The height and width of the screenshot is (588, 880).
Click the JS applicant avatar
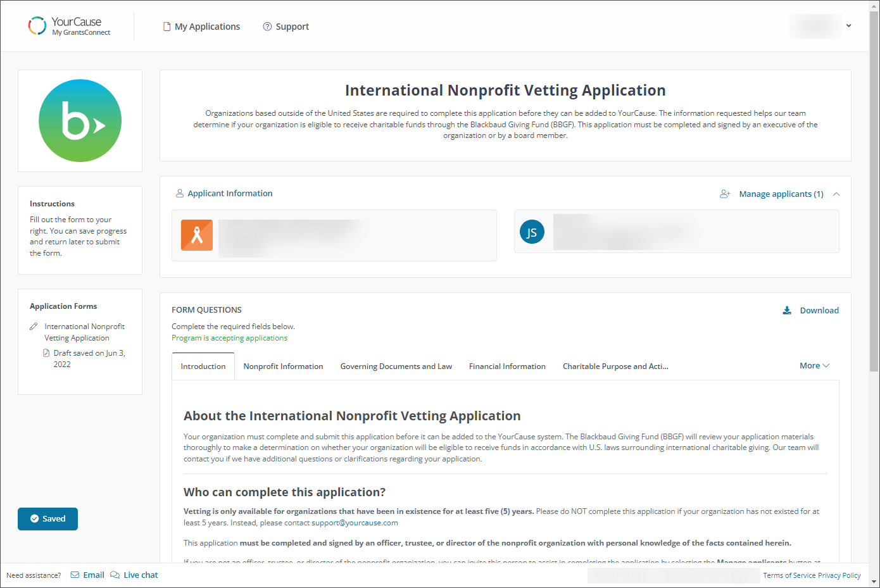[532, 232]
